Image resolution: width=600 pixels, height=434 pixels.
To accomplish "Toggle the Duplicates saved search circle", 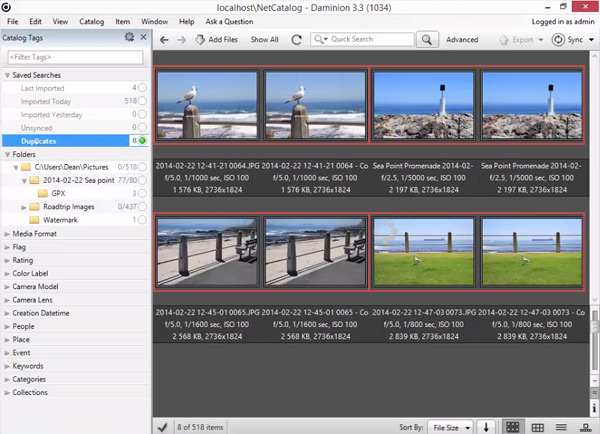I will (143, 141).
